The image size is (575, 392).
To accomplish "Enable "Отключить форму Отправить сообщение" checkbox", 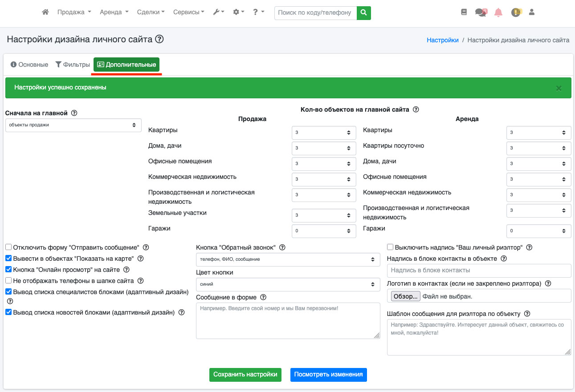I will [x=8, y=247].
